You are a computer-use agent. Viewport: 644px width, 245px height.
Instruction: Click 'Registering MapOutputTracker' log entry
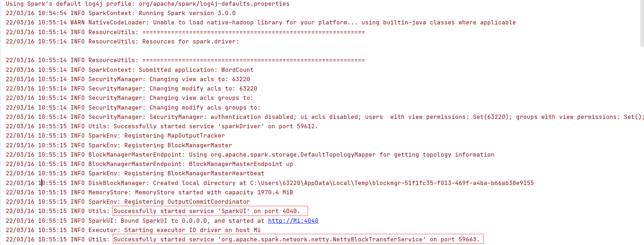(x=115, y=136)
